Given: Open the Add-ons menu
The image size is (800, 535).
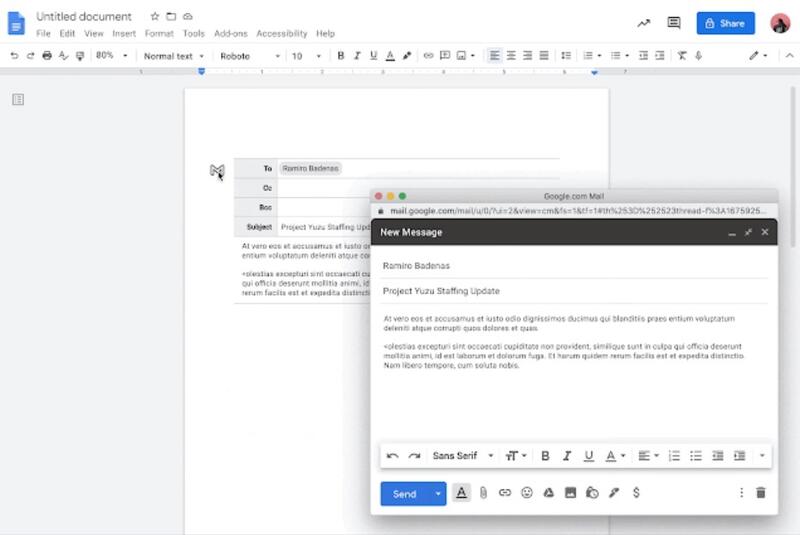Looking at the screenshot, I should pos(231,33).
